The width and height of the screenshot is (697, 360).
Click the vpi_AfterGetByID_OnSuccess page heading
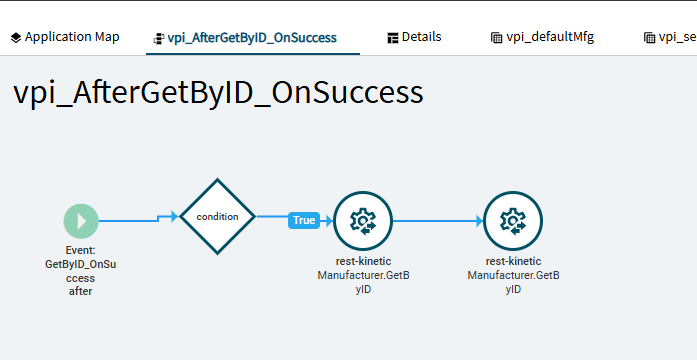[218, 92]
